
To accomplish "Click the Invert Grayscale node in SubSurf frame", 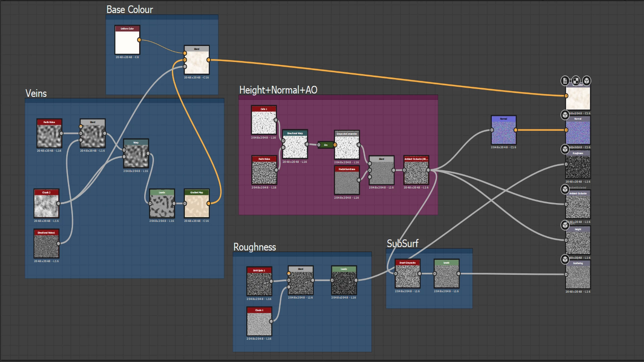I will (x=408, y=276).
